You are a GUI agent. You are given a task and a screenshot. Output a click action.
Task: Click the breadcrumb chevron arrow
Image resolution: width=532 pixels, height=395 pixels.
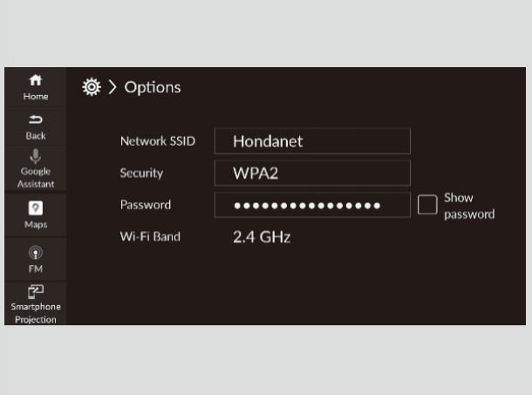click(x=113, y=87)
